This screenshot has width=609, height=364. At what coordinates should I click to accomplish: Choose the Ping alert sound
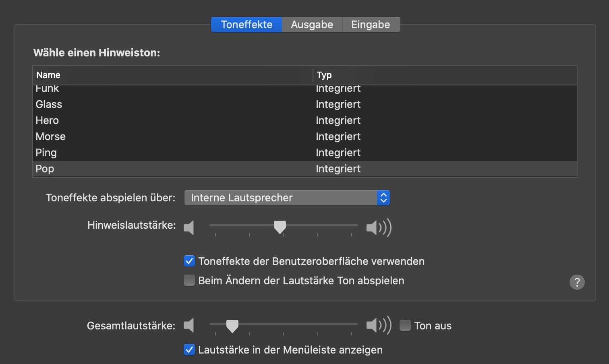(x=46, y=153)
